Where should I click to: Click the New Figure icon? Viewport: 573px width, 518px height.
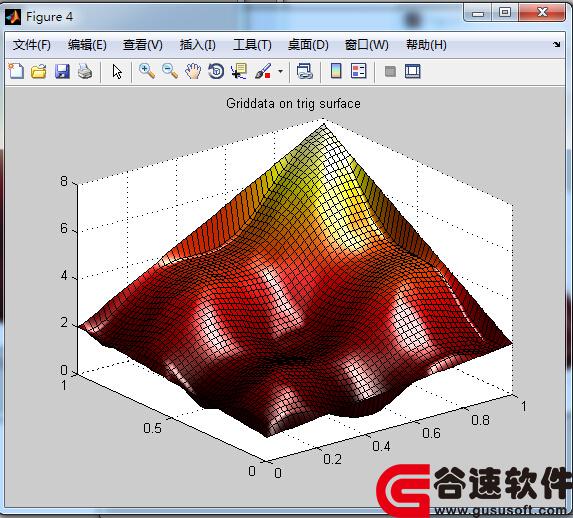click(16, 71)
